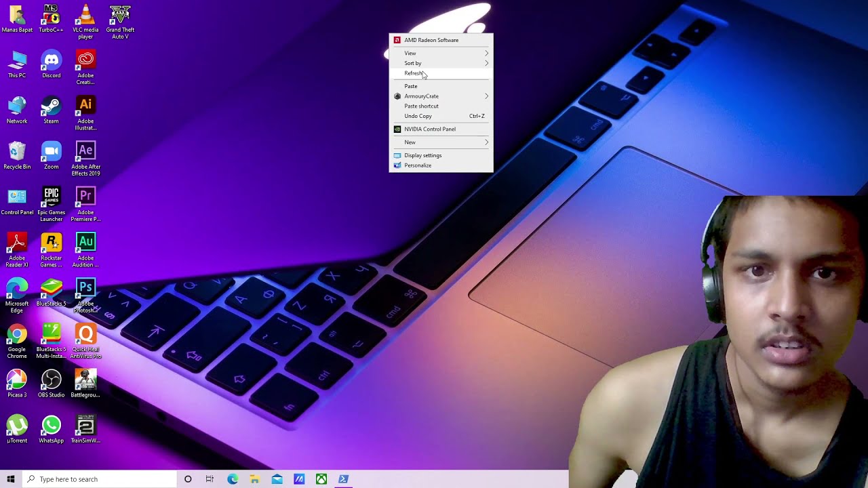Choose Paste from context menu

pyautogui.click(x=441, y=86)
